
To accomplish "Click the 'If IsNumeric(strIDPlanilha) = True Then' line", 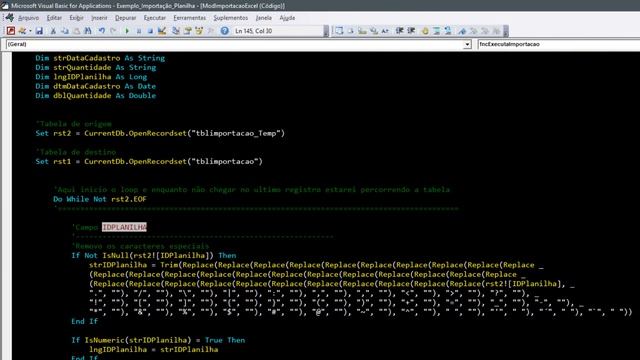I will [x=158, y=340].
